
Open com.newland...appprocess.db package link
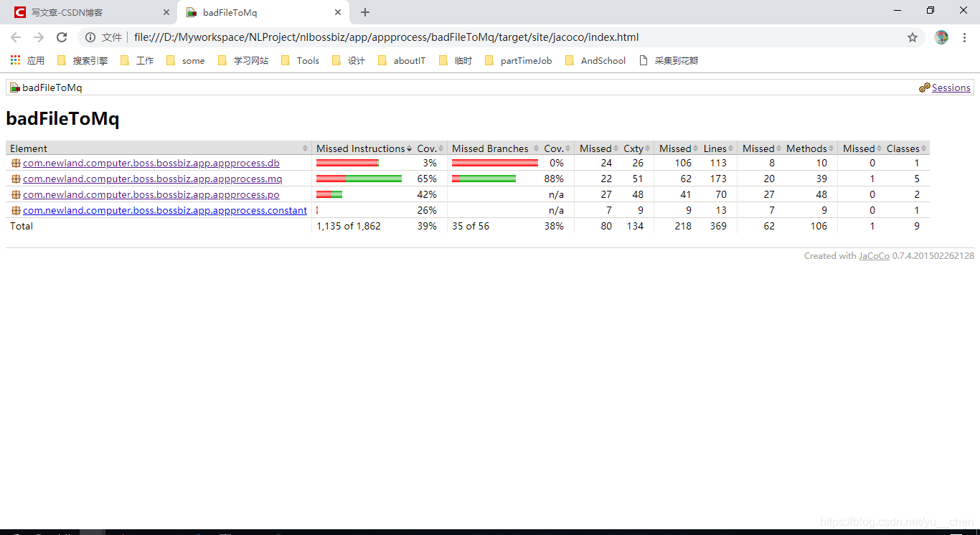(151, 164)
